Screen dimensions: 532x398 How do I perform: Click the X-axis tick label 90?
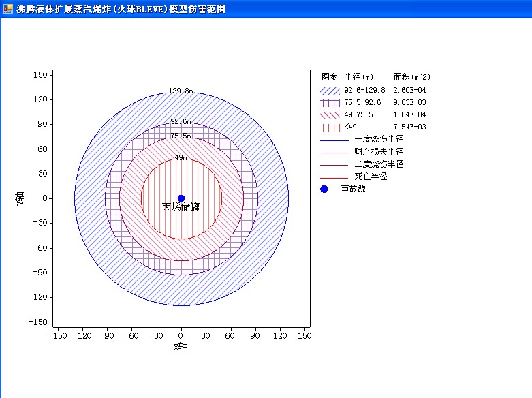point(255,335)
